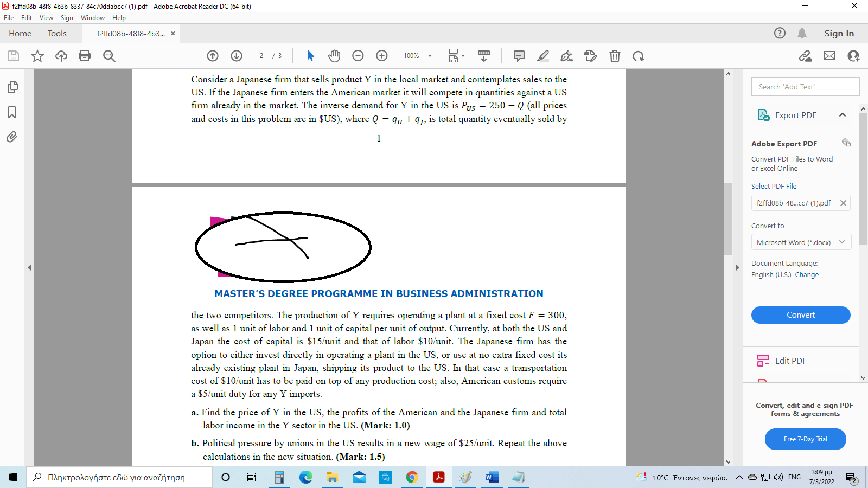Open the Window menu
868x488 pixels.
point(92,18)
